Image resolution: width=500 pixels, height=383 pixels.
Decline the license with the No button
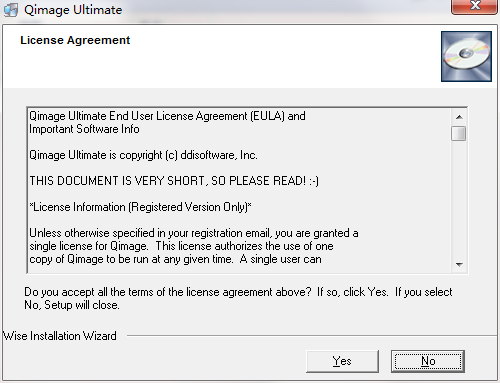(428, 361)
